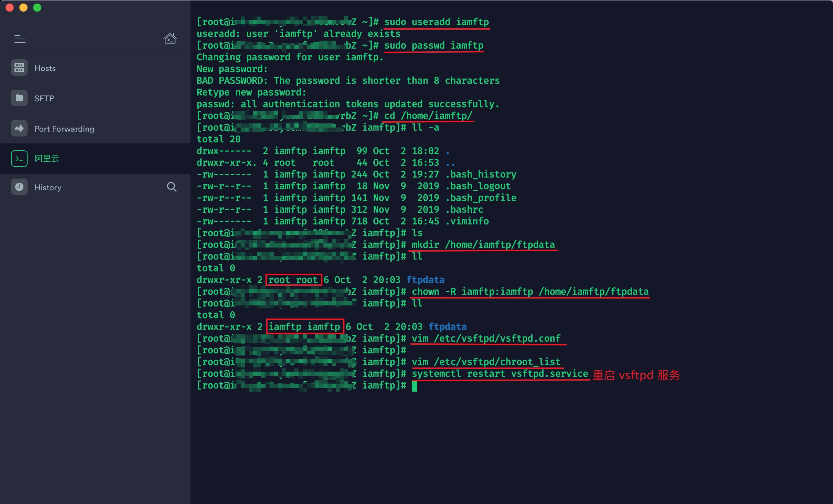Image resolution: width=833 pixels, height=504 pixels.
Task: Click the History clock icon
Action: click(x=19, y=187)
